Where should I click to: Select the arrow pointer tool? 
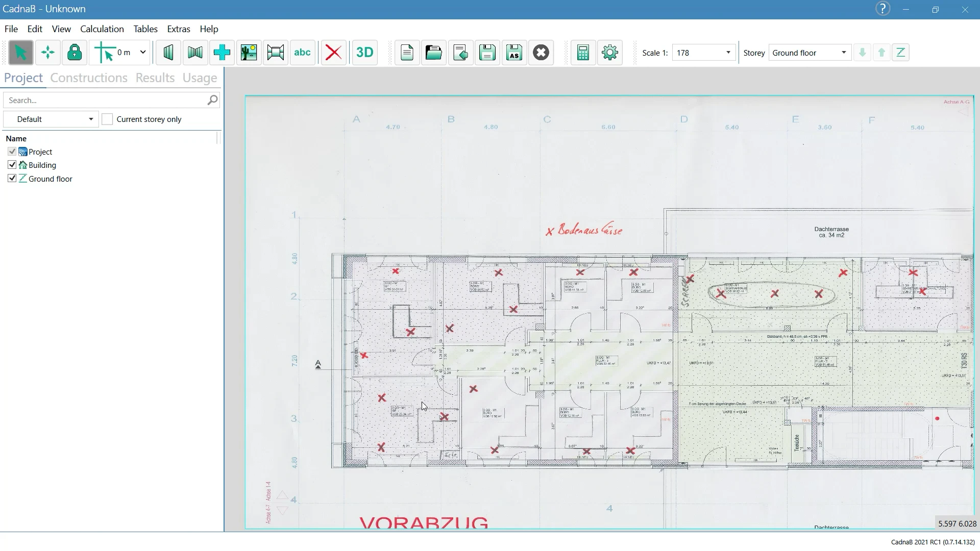21,53
